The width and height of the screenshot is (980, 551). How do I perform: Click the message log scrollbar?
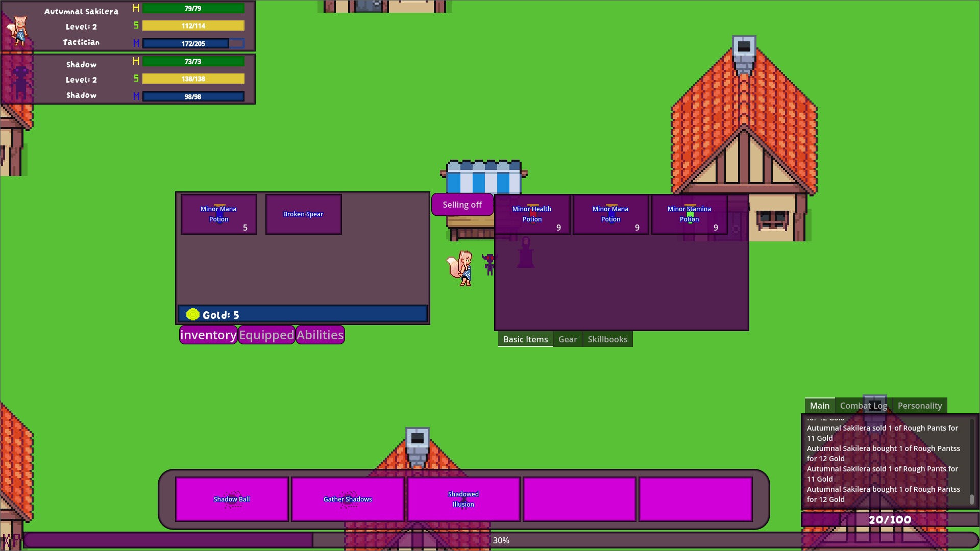tap(971, 499)
